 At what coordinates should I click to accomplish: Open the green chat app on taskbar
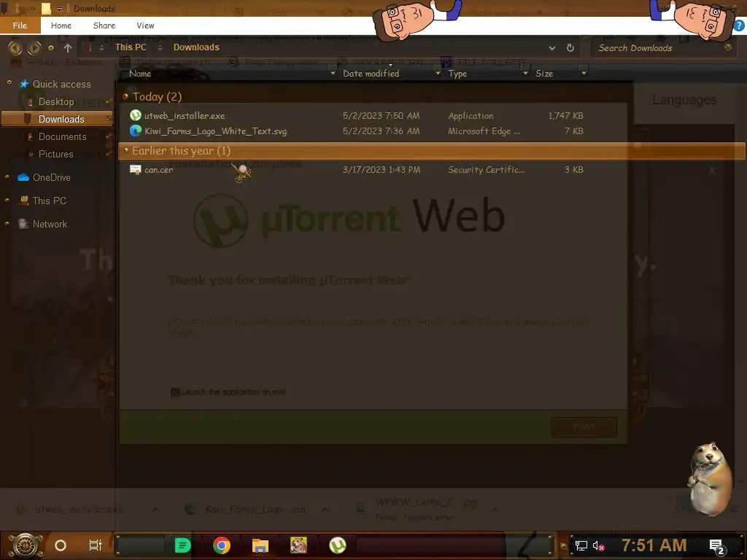click(182, 545)
